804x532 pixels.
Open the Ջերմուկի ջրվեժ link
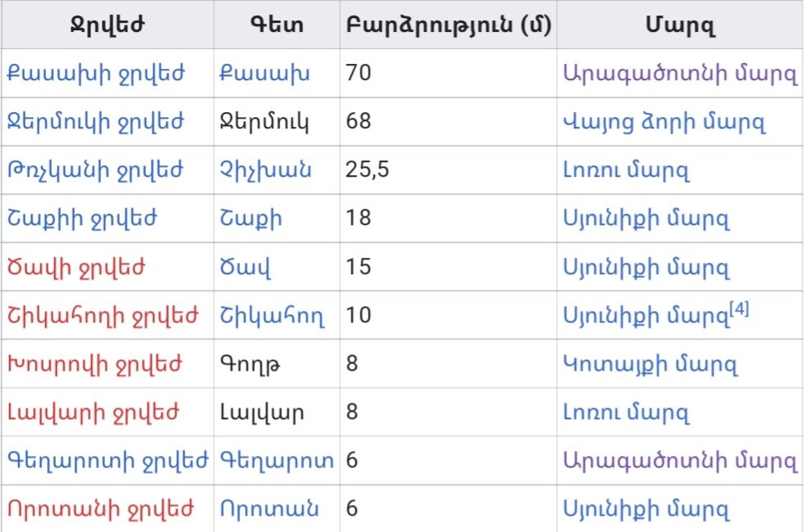coord(95,122)
